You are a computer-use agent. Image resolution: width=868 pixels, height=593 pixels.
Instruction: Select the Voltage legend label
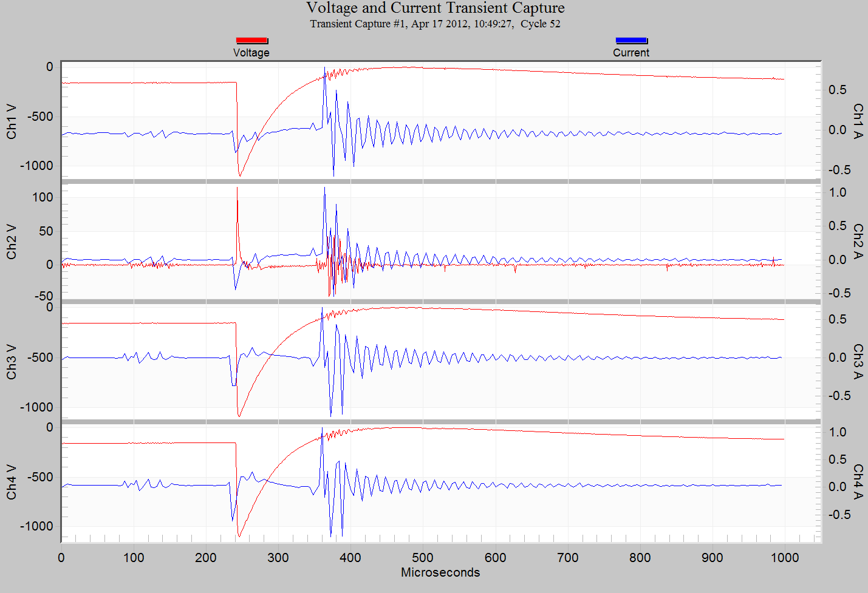click(251, 53)
